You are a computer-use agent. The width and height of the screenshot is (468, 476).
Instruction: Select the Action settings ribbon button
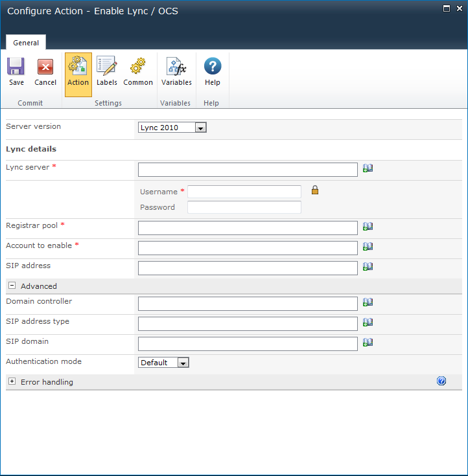click(x=78, y=74)
